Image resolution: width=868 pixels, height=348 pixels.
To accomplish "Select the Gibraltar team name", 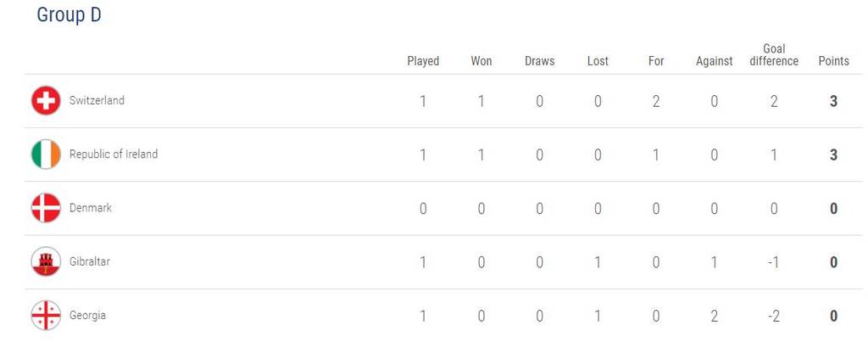I will tap(90, 261).
